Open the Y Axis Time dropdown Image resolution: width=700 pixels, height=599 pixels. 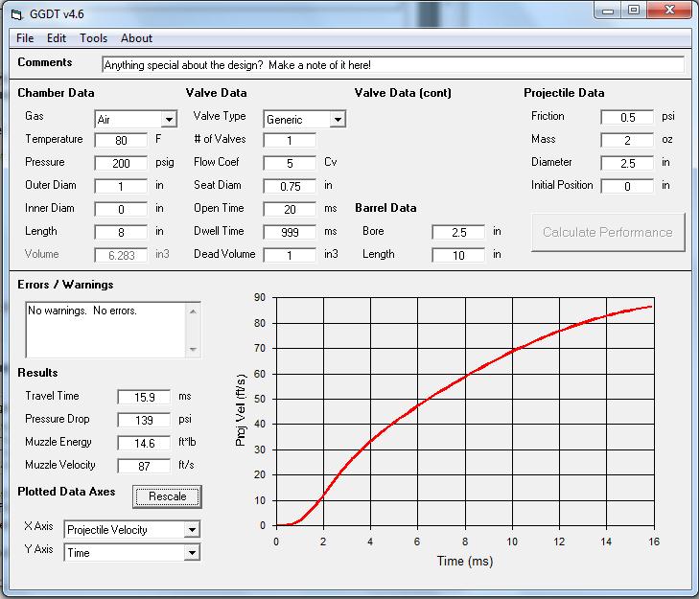click(x=192, y=553)
